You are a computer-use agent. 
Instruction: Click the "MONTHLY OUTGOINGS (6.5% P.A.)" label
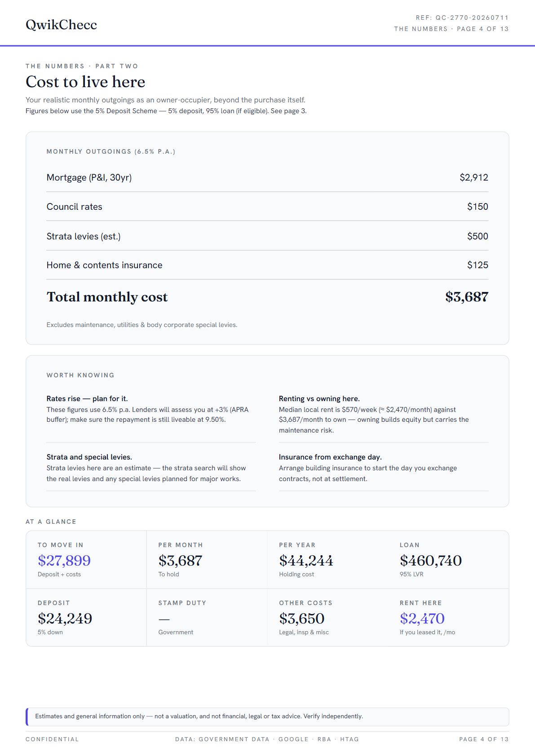click(111, 152)
